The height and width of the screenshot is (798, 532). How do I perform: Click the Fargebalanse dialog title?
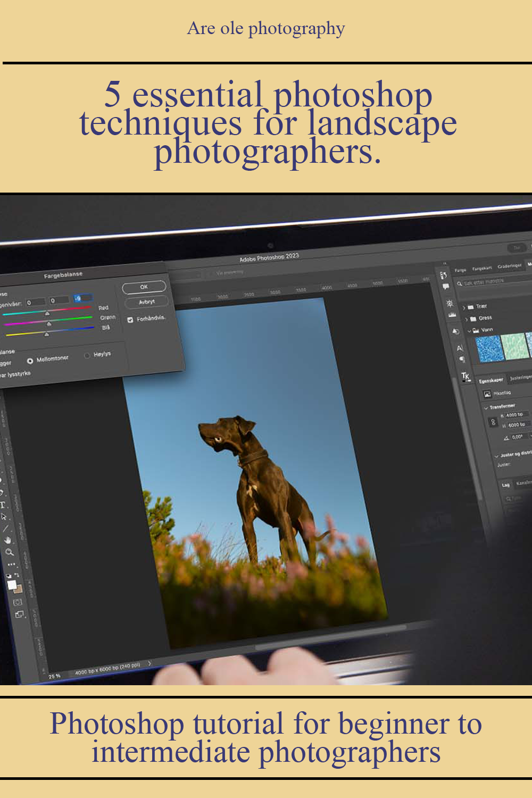(63, 275)
